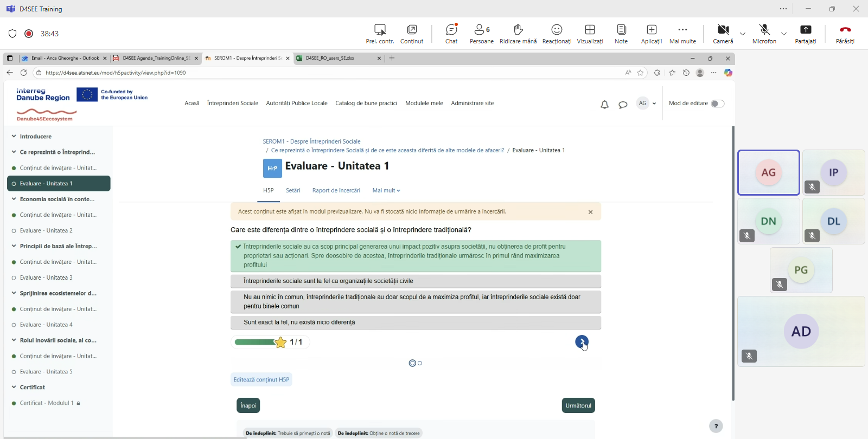Click the score progress bar
The image size is (868, 439).
(x=256, y=342)
